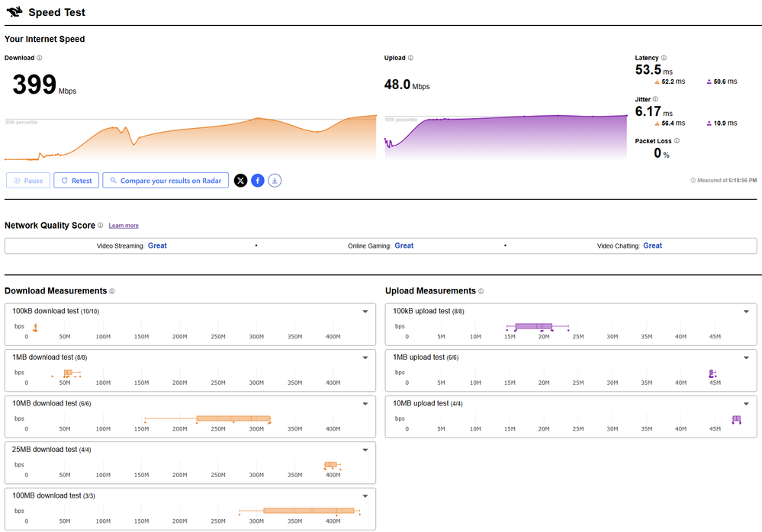The image size is (762, 532).
Task: Click the 10MB upload test box plot
Action: coord(736,419)
